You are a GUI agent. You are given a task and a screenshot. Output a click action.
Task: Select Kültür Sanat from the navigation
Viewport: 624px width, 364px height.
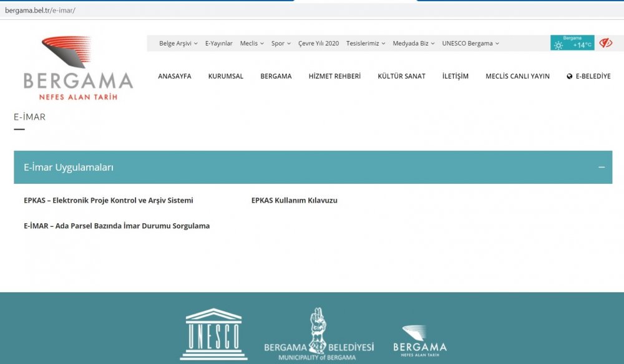point(401,76)
